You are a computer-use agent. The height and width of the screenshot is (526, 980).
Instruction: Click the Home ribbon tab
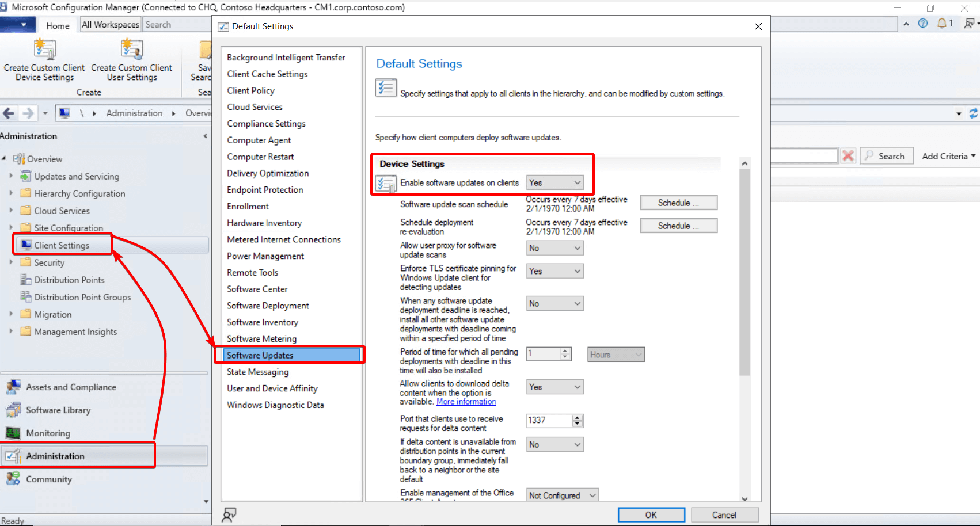click(58, 25)
